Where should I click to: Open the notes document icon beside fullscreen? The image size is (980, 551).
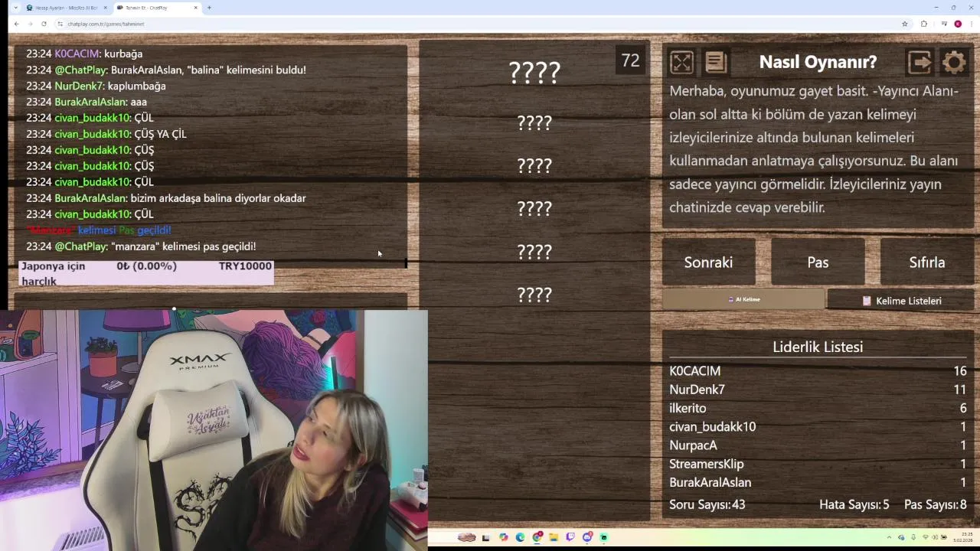[x=716, y=62]
